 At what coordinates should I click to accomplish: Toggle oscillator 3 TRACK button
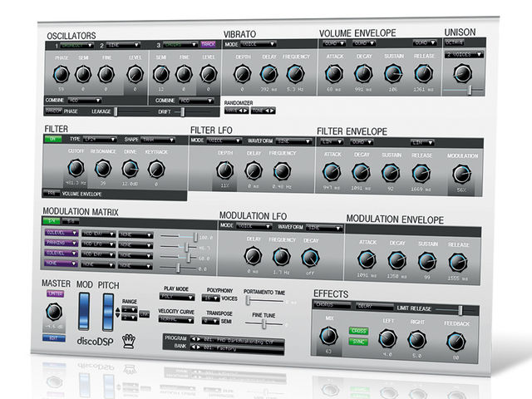[208, 44]
